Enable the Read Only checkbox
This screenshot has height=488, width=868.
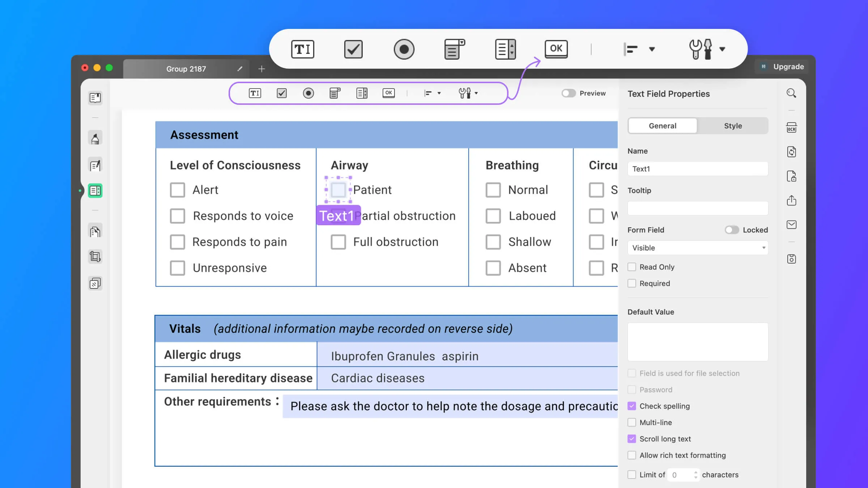click(x=632, y=266)
